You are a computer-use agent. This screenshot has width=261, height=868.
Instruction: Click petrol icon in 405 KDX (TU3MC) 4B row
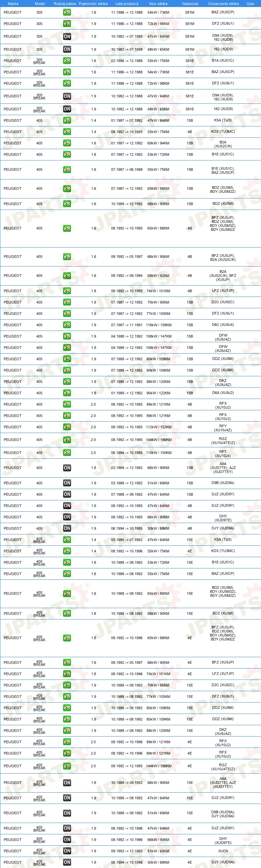tap(67, 132)
